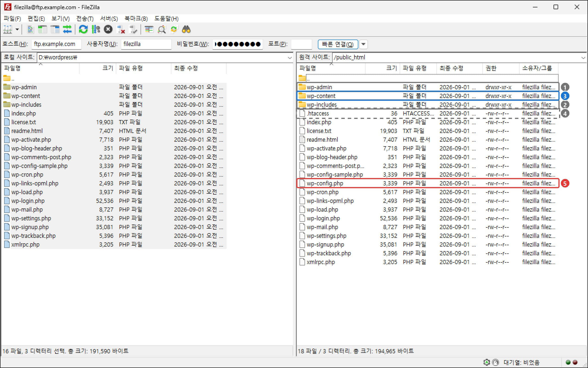The height and width of the screenshot is (368, 588).
Task: Focus the 비밀번호 password field
Action: [237, 44]
